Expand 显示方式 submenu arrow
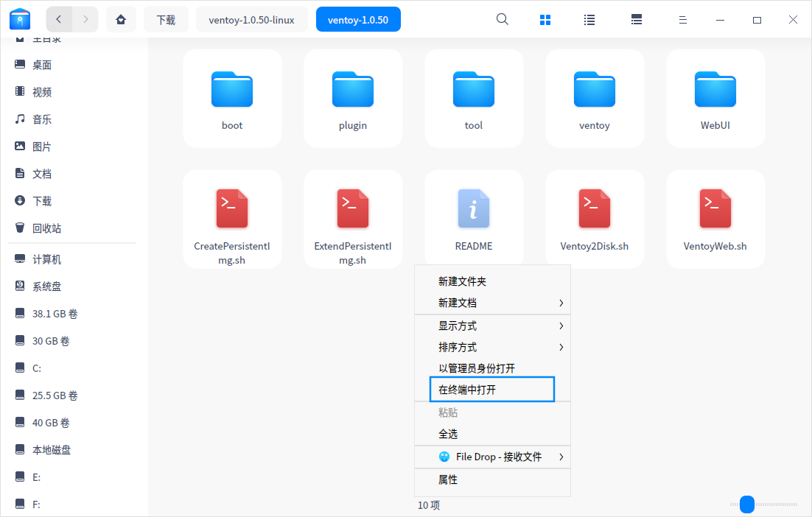 (561, 326)
